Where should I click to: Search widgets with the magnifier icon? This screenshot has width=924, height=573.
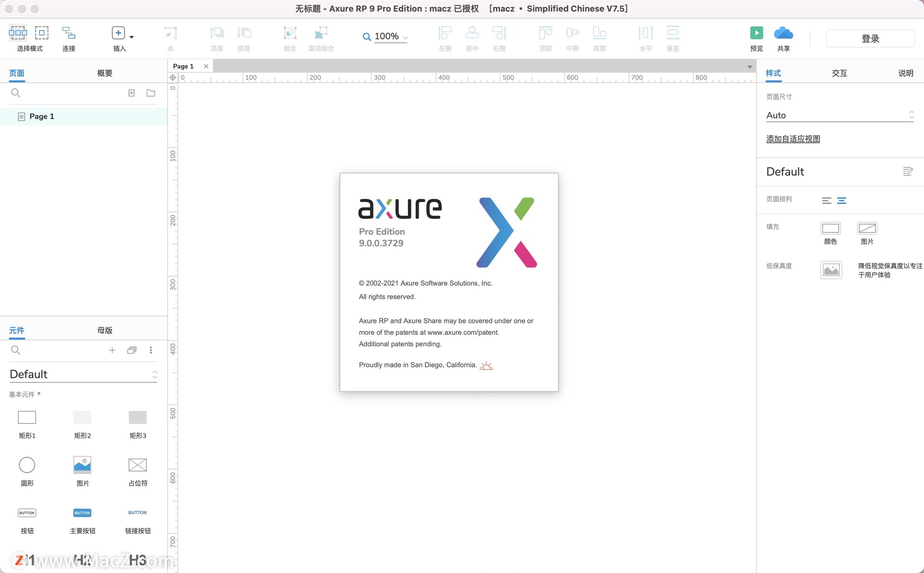[15, 350]
